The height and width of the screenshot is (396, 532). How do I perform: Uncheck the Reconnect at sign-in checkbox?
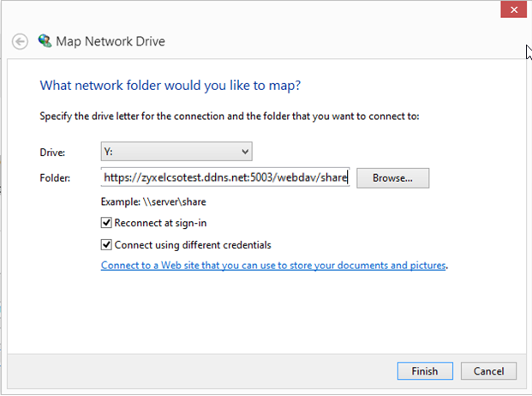[107, 224]
